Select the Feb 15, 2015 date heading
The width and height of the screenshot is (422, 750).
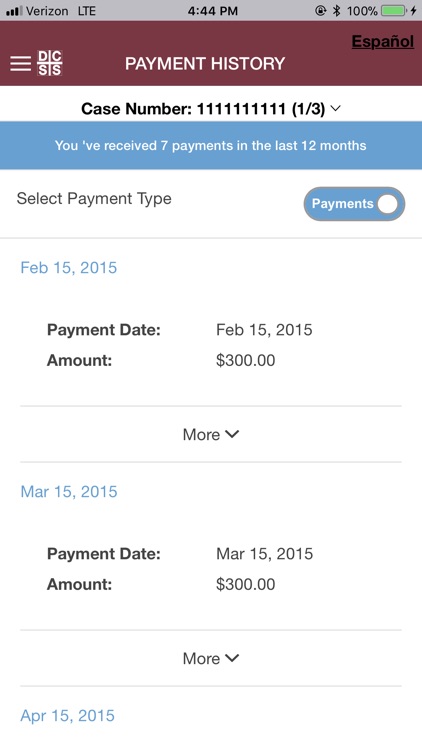tap(69, 267)
